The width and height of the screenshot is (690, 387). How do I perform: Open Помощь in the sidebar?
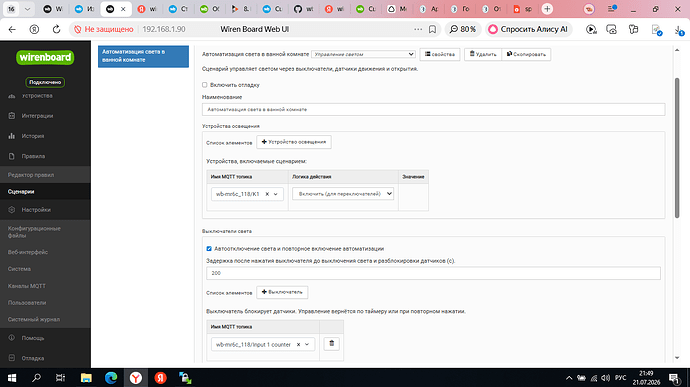(33, 338)
